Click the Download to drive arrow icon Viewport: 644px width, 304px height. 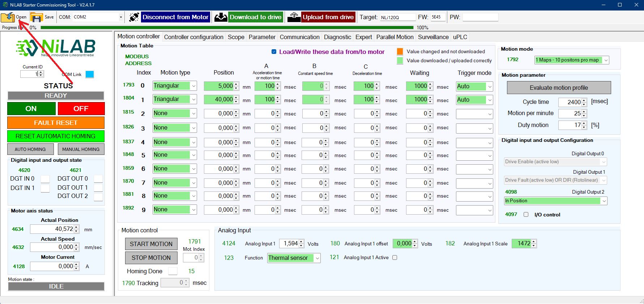221,17
